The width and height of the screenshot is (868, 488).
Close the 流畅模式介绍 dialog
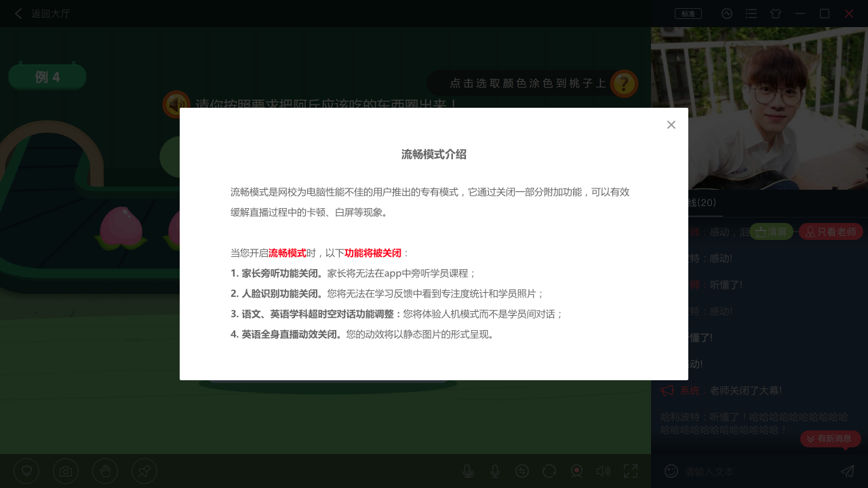[x=671, y=125]
